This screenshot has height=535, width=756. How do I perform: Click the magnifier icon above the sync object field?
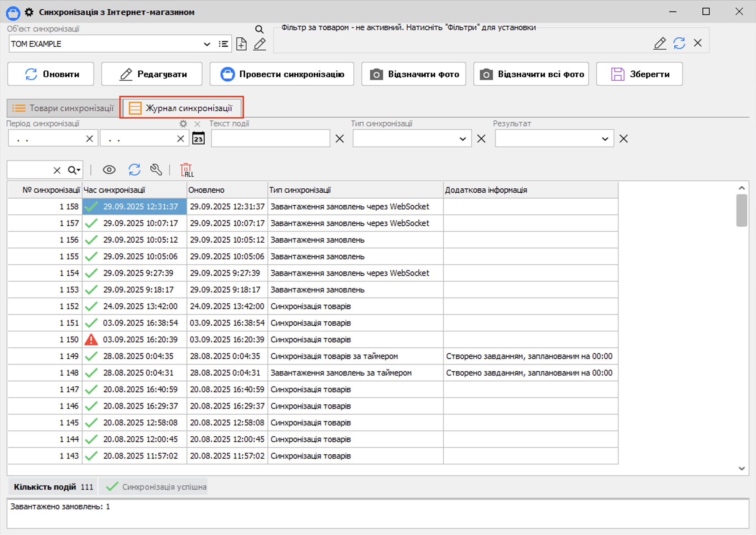pos(259,29)
